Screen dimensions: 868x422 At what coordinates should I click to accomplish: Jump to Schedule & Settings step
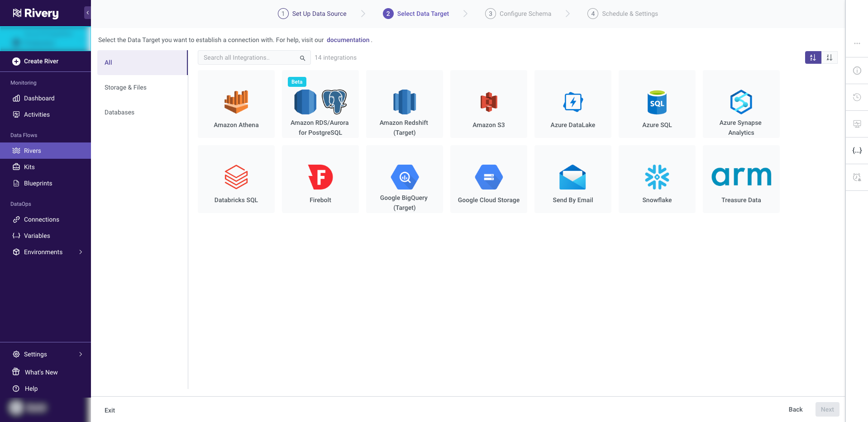[x=623, y=14]
